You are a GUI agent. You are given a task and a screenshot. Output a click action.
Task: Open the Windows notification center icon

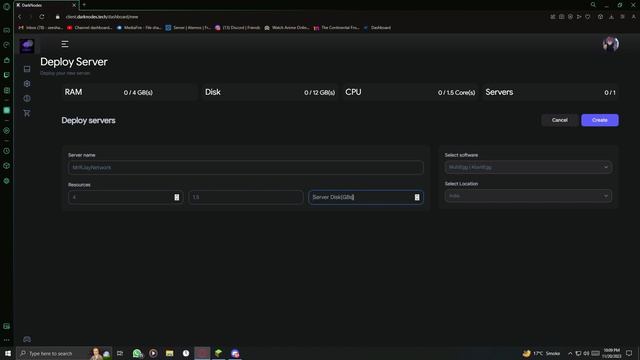tap(629, 353)
